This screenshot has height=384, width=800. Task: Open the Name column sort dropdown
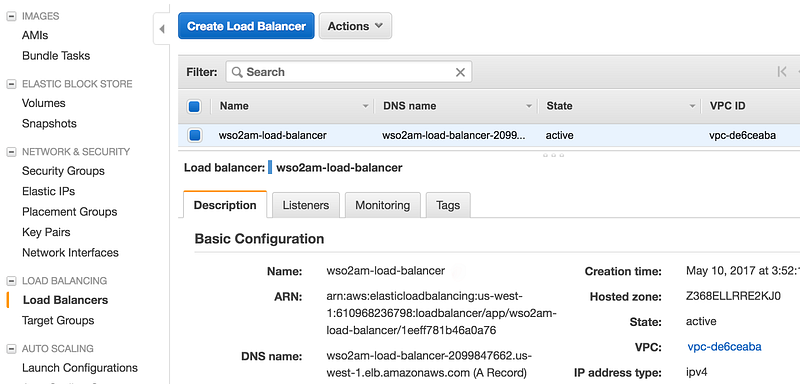pos(365,107)
